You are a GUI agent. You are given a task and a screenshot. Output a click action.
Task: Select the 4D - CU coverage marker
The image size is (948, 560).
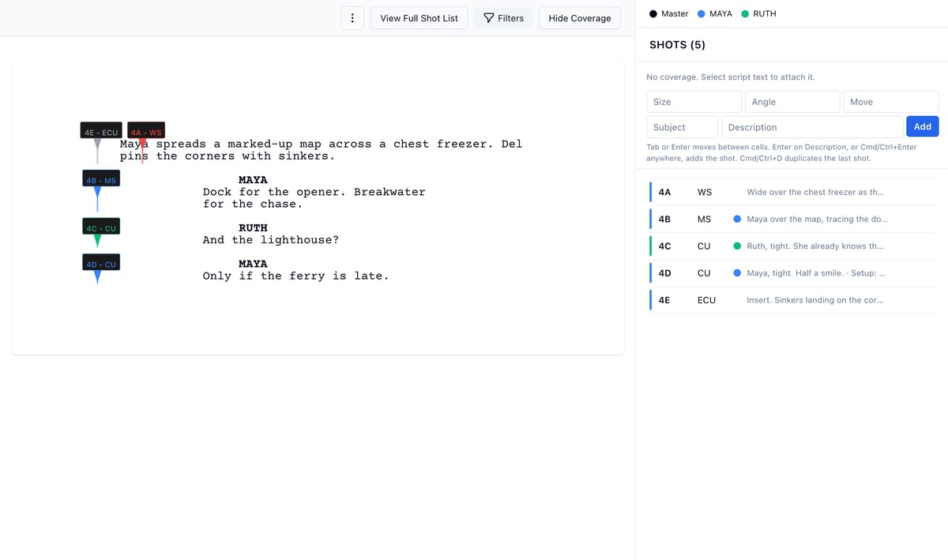(x=101, y=264)
